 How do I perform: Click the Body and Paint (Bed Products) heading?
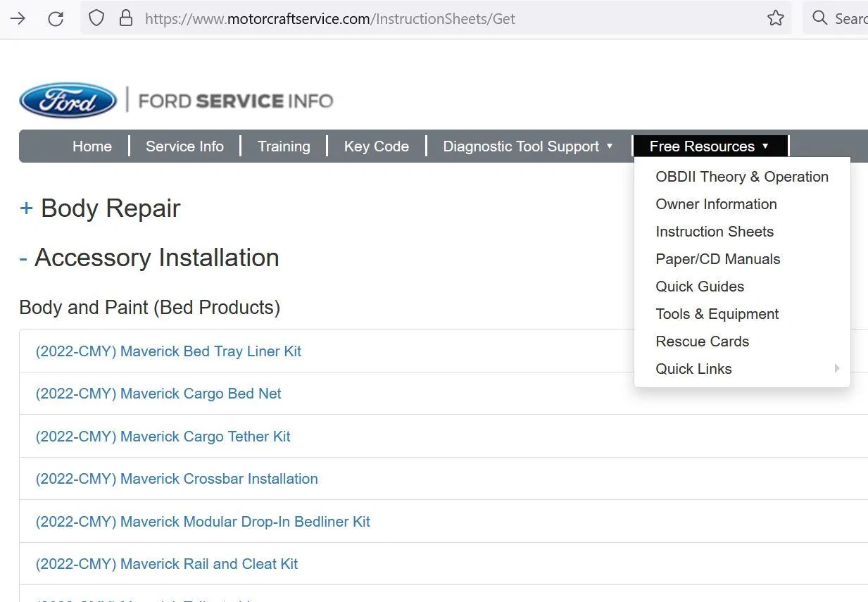click(149, 308)
